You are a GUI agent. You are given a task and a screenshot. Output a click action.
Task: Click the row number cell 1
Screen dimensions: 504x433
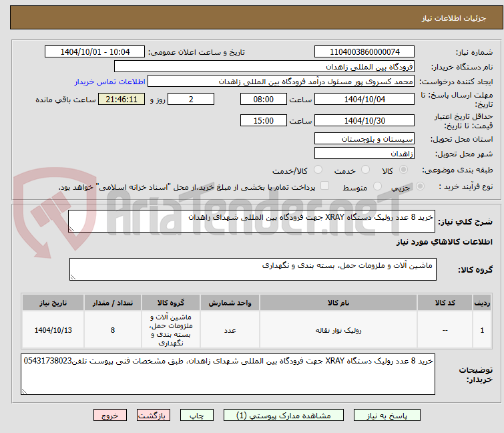click(x=482, y=330)
